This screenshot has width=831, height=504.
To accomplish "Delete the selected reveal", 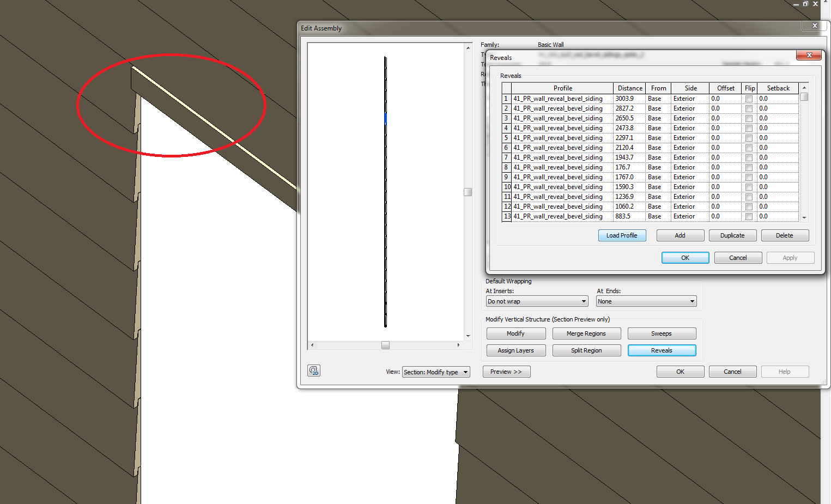I will (x=785, y=235).
